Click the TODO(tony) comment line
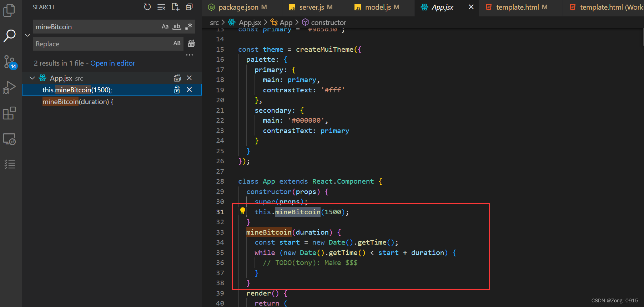The width and height of the screenshot is (644, 307). pyautogui.click(x=310, y=263)
